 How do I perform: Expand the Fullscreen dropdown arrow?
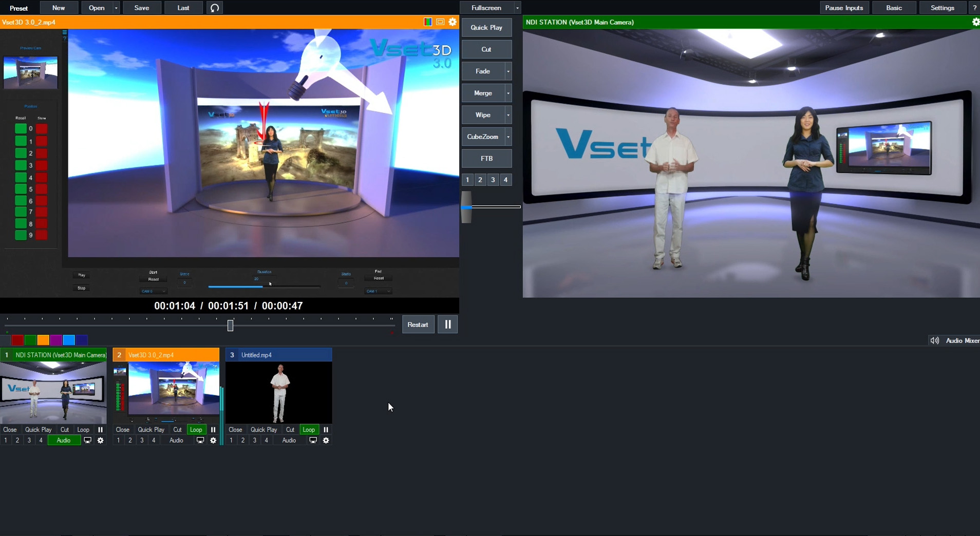coord(517,8)
